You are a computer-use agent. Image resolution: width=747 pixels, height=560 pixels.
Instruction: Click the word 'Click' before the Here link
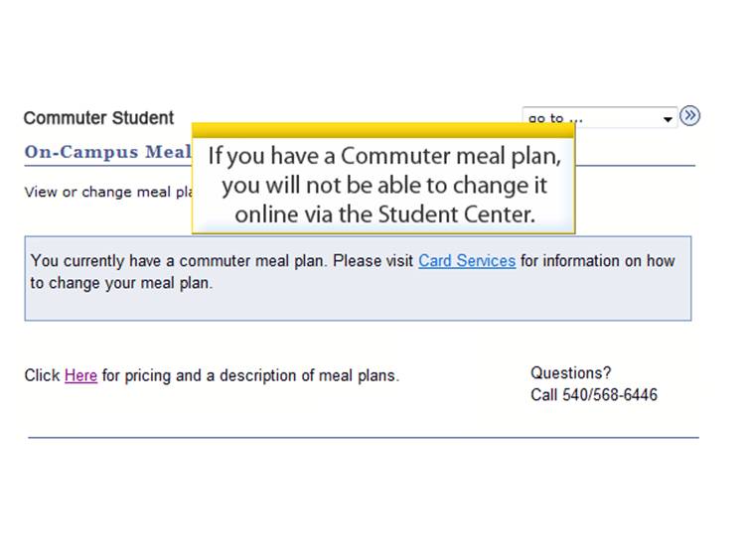pos(42,375)
